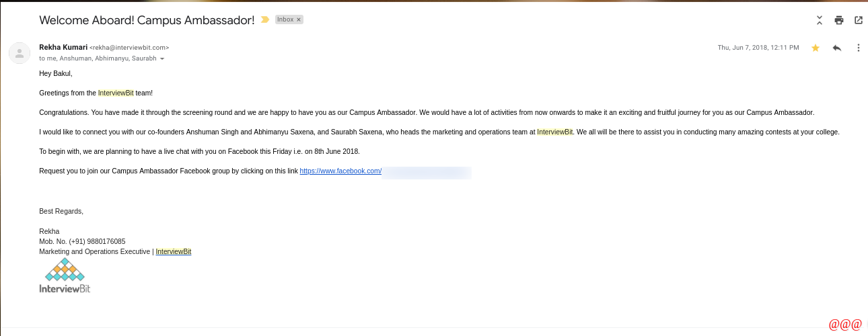This screenshot has height=336, width=868.
Task: Open the facebook.com group link
Action: click(x=340, y=171)
